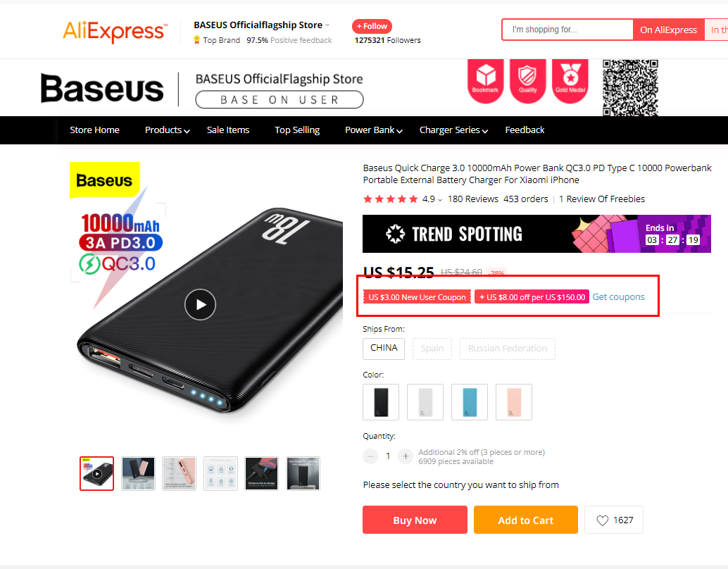
Task: Add item to wishlist via heart icon
Action: point(614,520)
